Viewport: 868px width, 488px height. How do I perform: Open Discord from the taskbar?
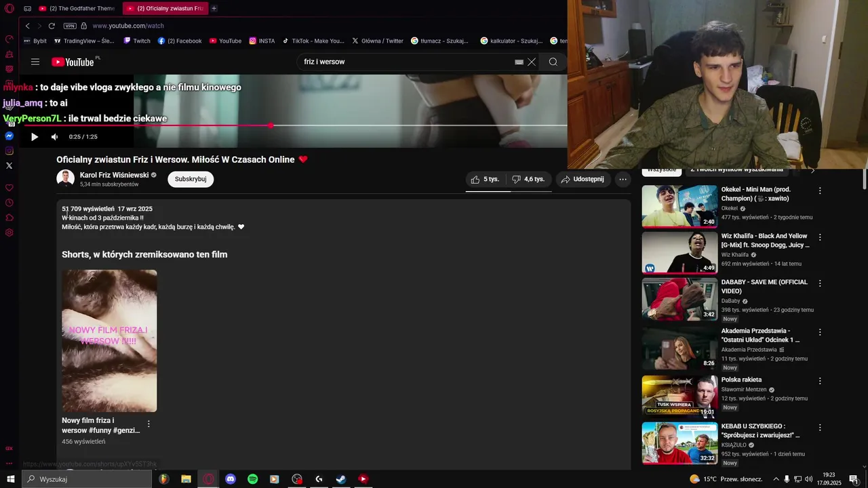pos(231,479)
